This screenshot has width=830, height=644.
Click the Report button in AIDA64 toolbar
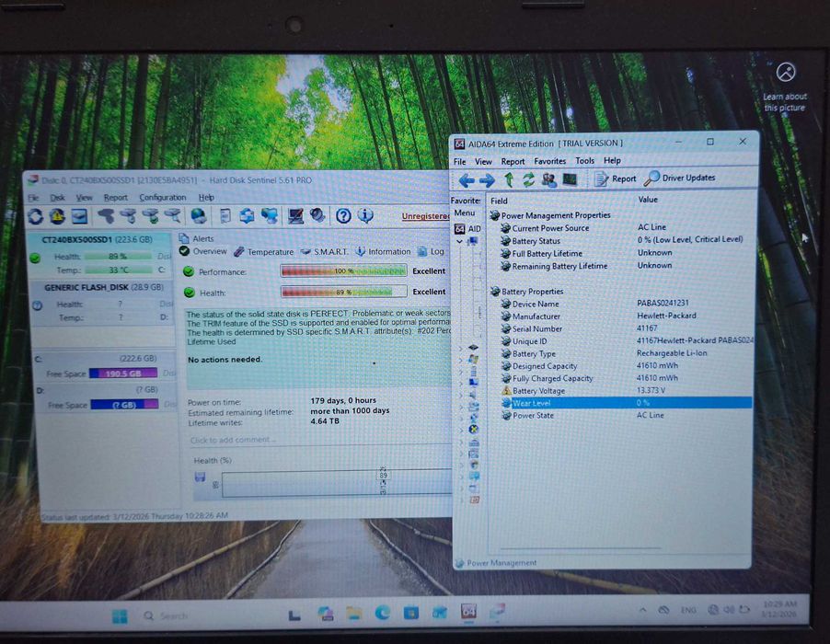coord(615,178)
